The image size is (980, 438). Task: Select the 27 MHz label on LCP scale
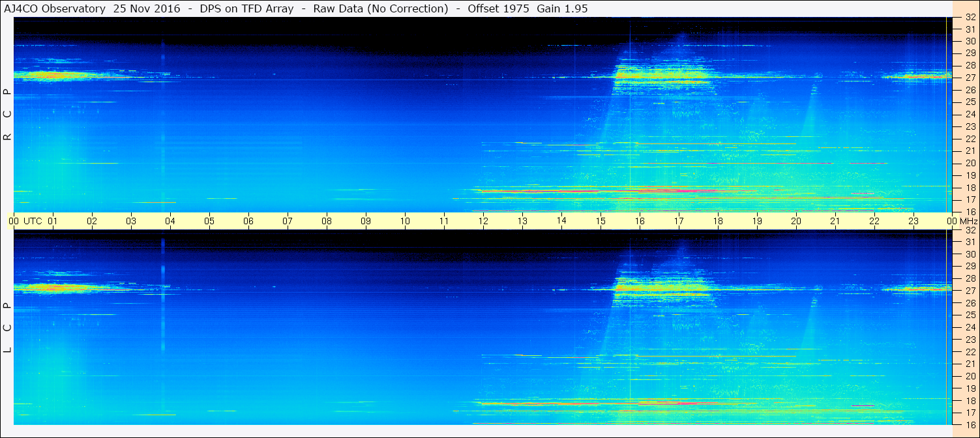(x=970, y=291)
